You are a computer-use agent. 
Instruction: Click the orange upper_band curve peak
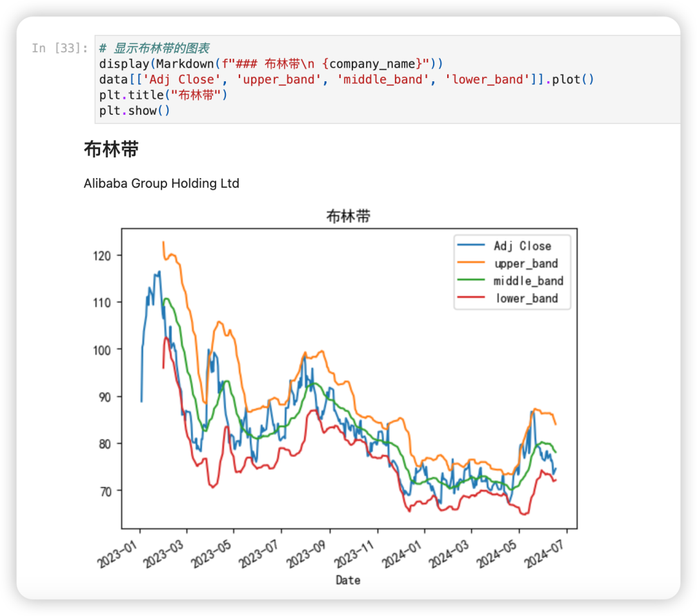coord(163,244)
